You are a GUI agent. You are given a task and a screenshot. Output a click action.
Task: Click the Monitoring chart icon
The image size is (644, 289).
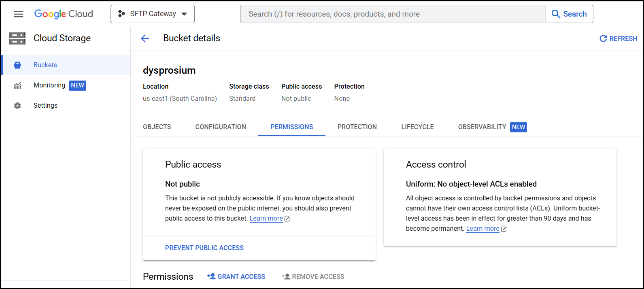[17, 85]
